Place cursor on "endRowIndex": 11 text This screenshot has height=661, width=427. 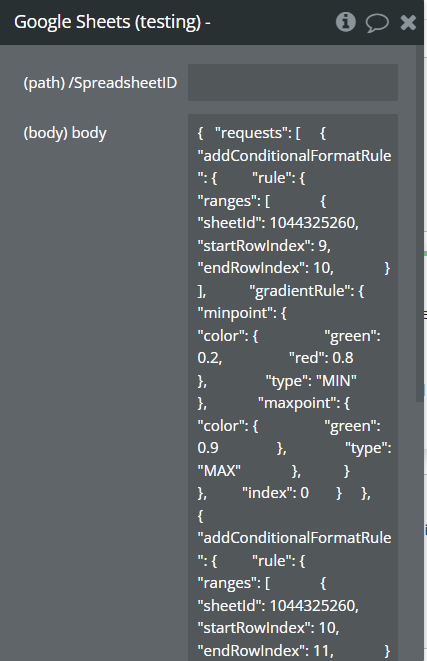tap(266, 651)
